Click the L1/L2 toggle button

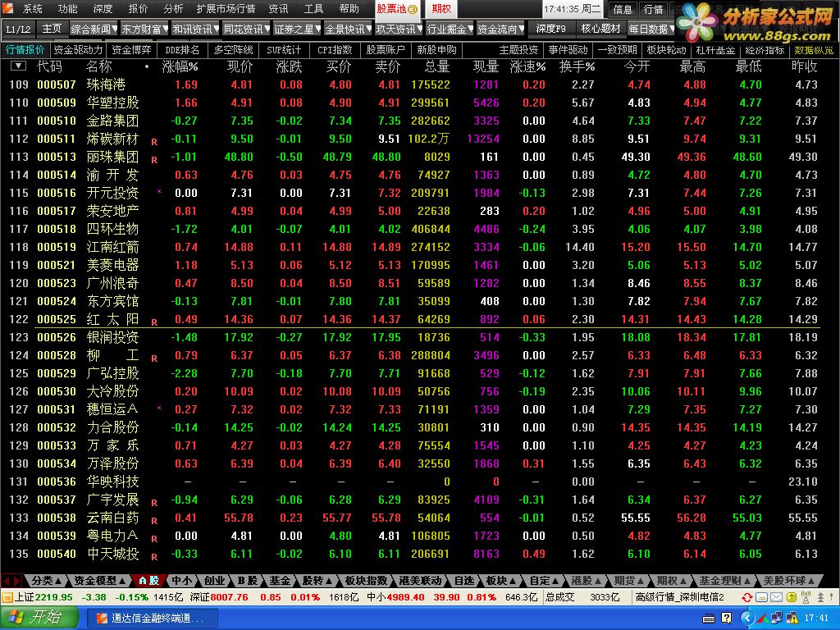18,29
